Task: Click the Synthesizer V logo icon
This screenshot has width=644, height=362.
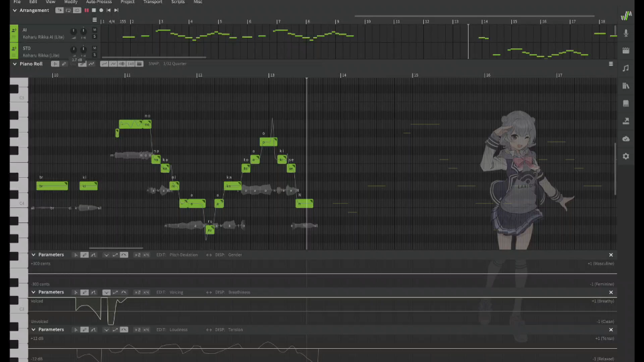Action: coord(626,16)
